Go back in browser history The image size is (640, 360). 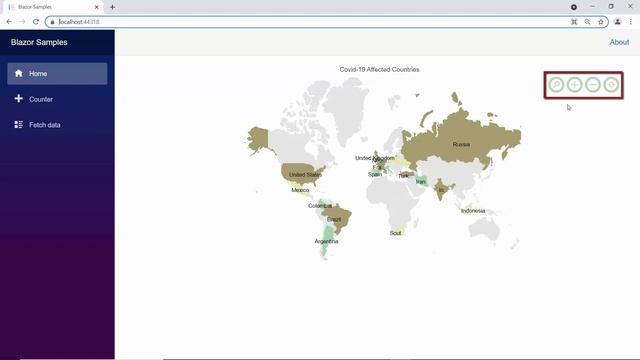coord(9,22)
